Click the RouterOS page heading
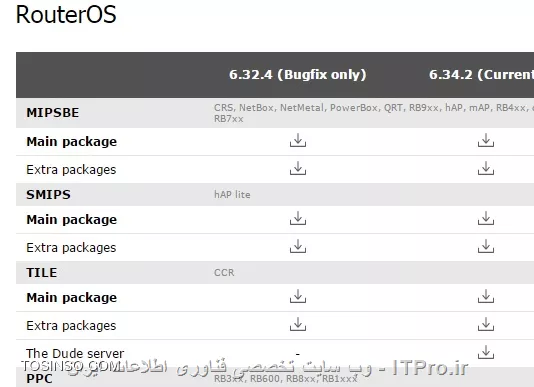 point(66,15)
